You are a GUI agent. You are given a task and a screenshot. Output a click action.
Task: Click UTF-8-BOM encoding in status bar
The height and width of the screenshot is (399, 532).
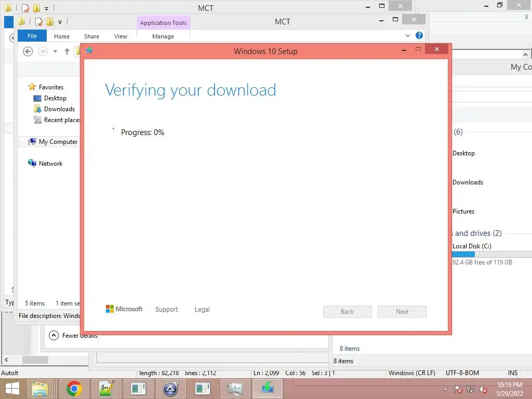click(462, 373)
